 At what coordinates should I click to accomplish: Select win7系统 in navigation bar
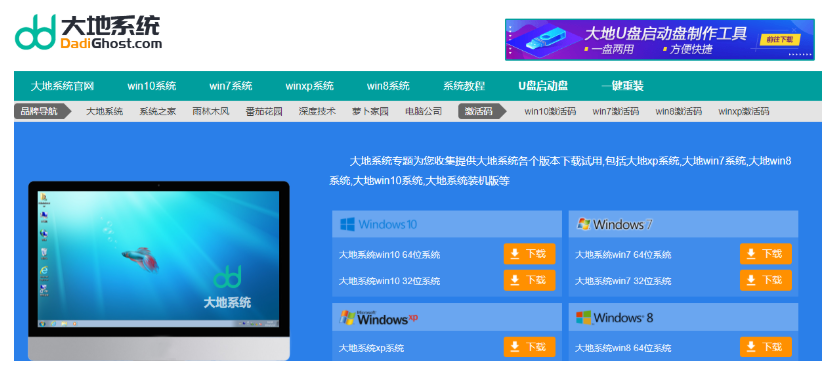231,86
